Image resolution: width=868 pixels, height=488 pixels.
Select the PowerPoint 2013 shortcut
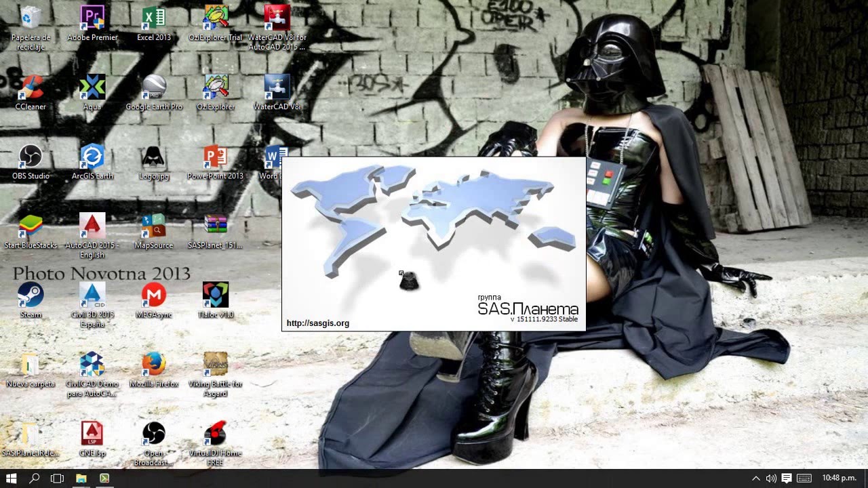pos(216,162)
